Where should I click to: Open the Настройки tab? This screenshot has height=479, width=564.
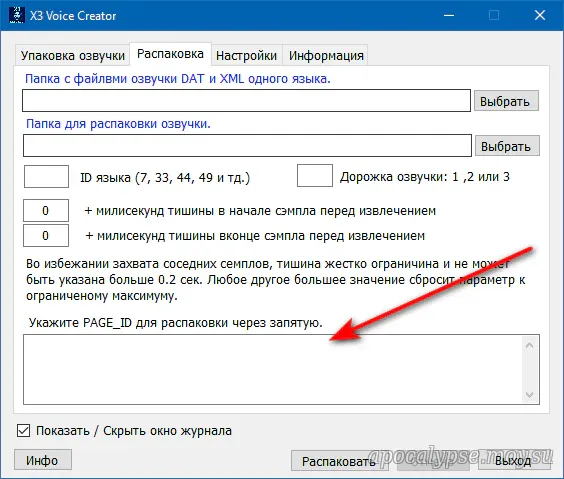246,55
